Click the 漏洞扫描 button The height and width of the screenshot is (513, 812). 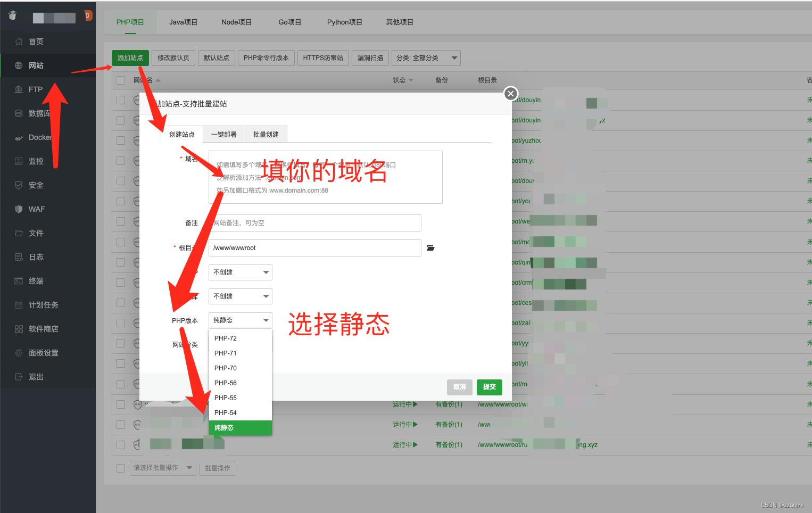370,58
